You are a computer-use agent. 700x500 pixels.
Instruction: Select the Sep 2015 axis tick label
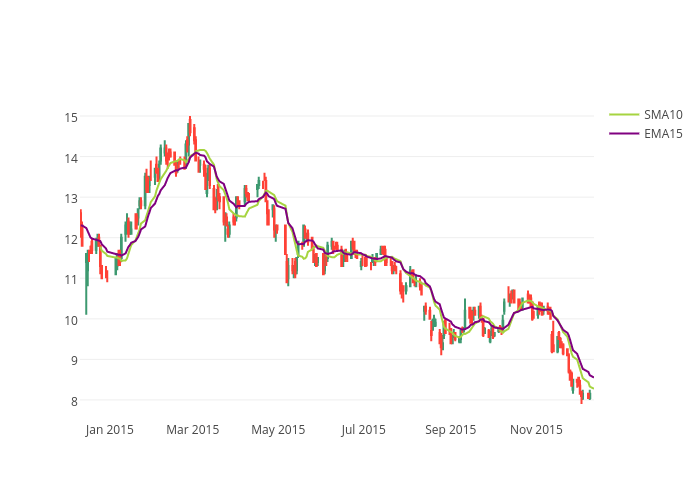tap(450, 430)
